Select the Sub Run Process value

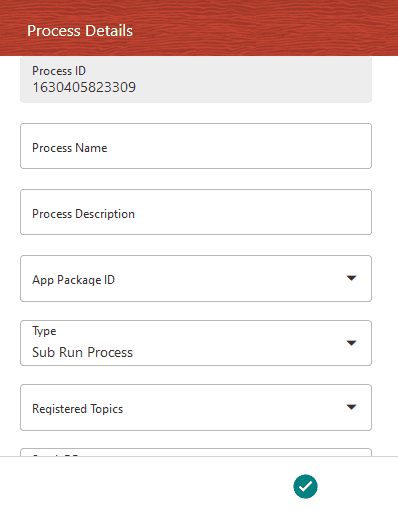point(82,352)
